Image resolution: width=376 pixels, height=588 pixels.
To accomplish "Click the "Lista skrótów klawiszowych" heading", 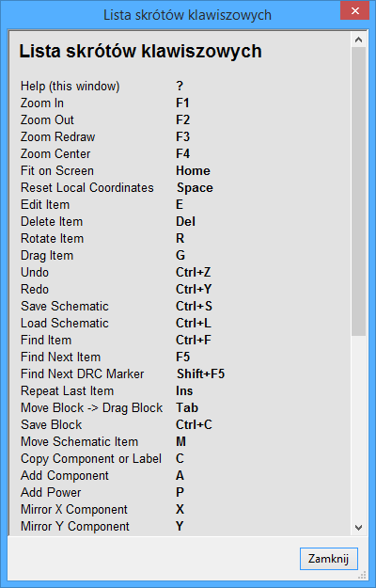I will point(140,52).
